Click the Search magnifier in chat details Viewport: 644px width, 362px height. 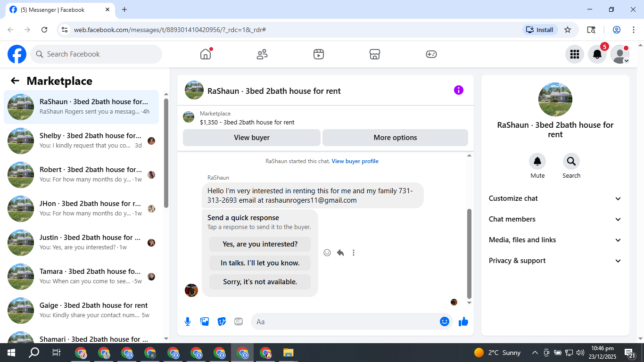coord(571,161)
